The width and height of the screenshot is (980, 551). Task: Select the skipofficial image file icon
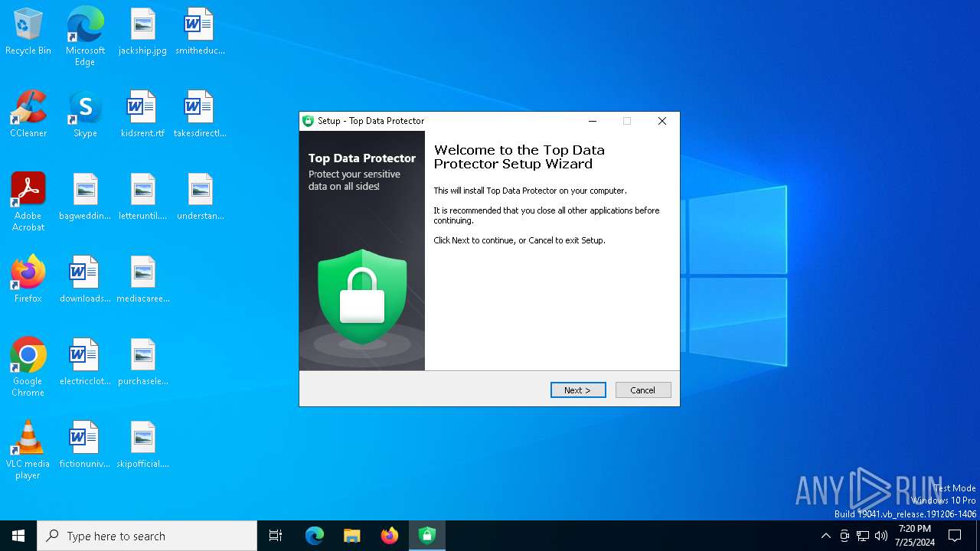point(142,445)
